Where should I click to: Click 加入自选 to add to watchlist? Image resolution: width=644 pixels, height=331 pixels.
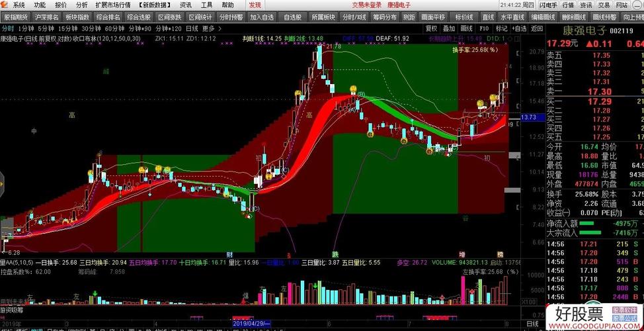pos(262,17)
